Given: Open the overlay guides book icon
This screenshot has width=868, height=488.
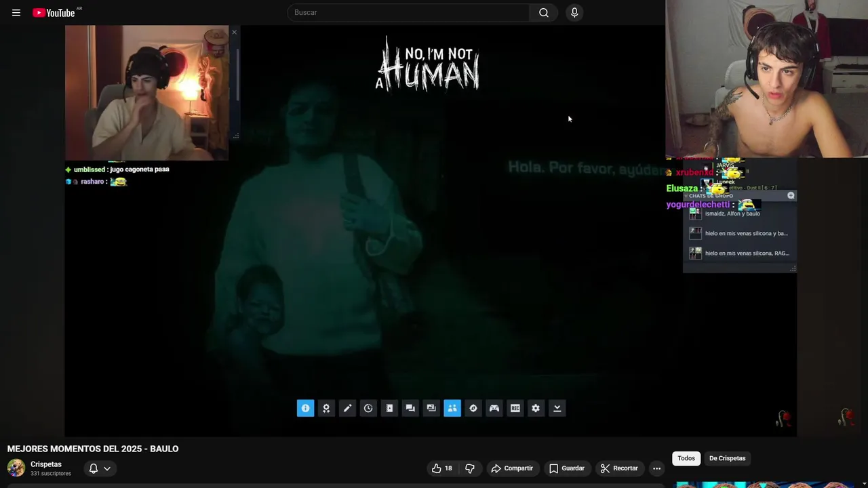Looking at the screenshot, I should 389,408.
